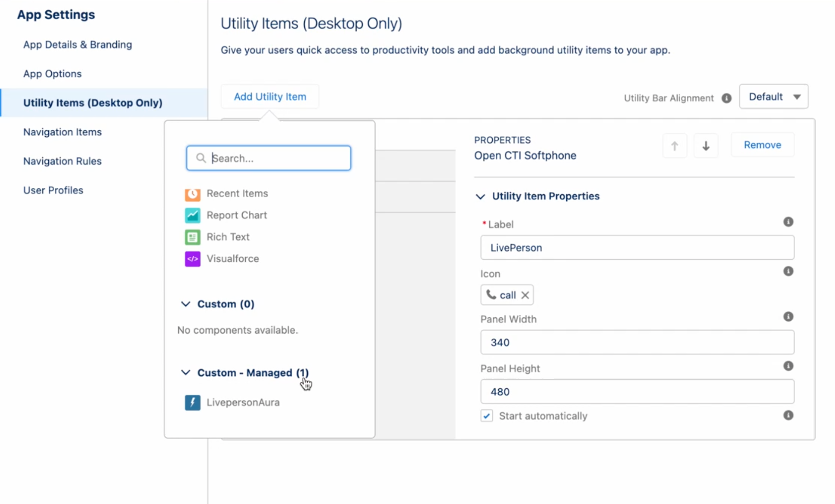Click Add Utility Item button

(270, 97)
